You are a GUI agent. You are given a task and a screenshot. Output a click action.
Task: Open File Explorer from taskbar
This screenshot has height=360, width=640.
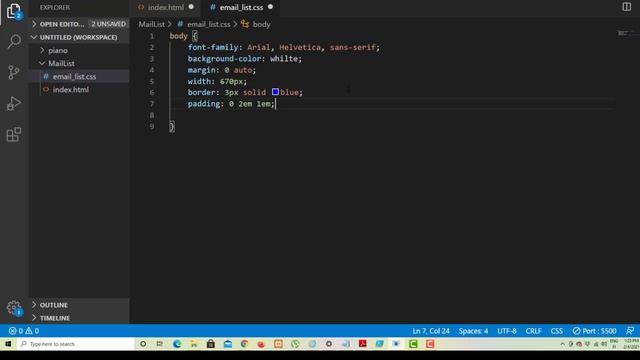coord(194,344)
